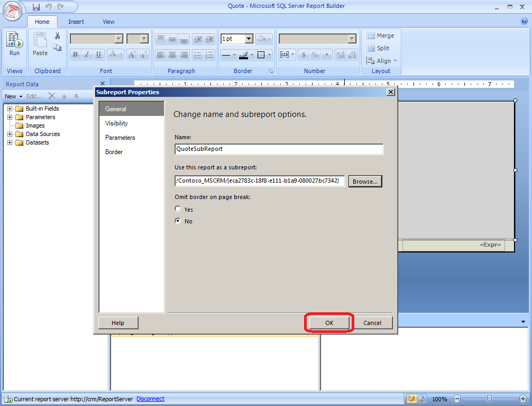Click the blue help question mark icon

(x=524, y=21)
